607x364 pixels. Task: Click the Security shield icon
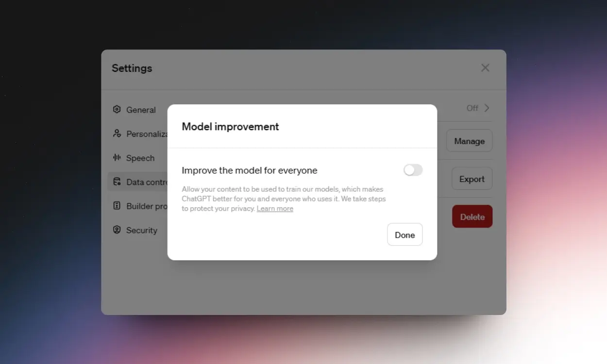tap(117, 230)
